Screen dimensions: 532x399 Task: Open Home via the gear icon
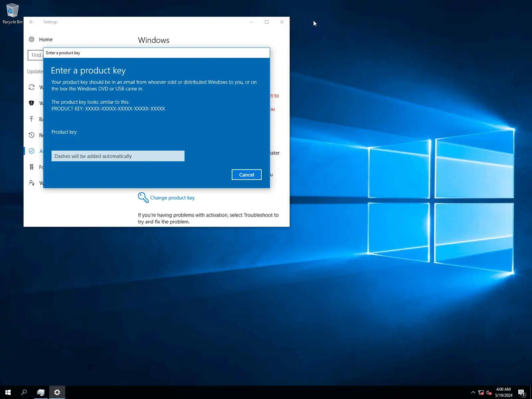pyautogui.click(x=32, y=39)
